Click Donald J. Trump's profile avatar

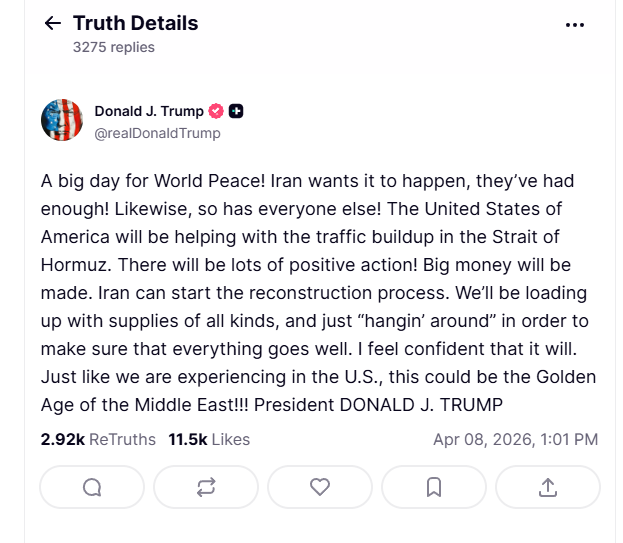click(x=62, y=120)
